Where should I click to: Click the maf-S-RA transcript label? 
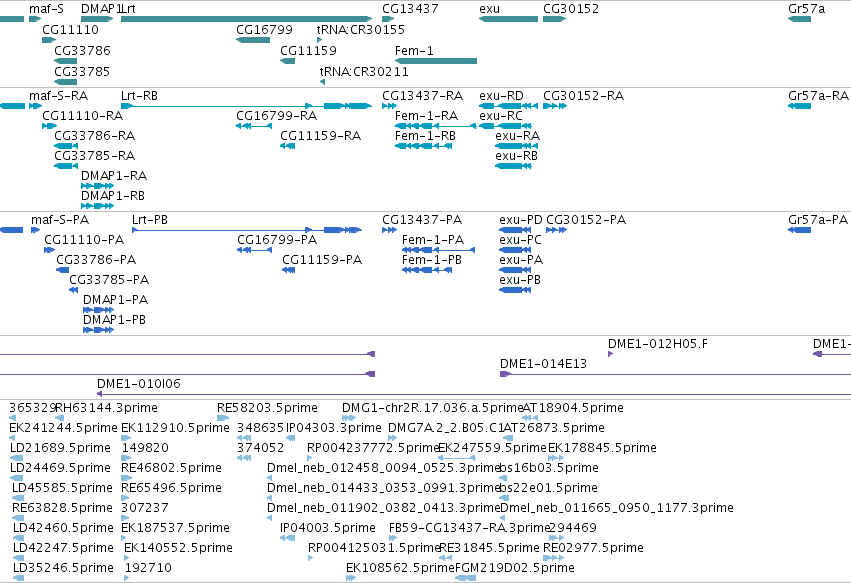[59, 96]
